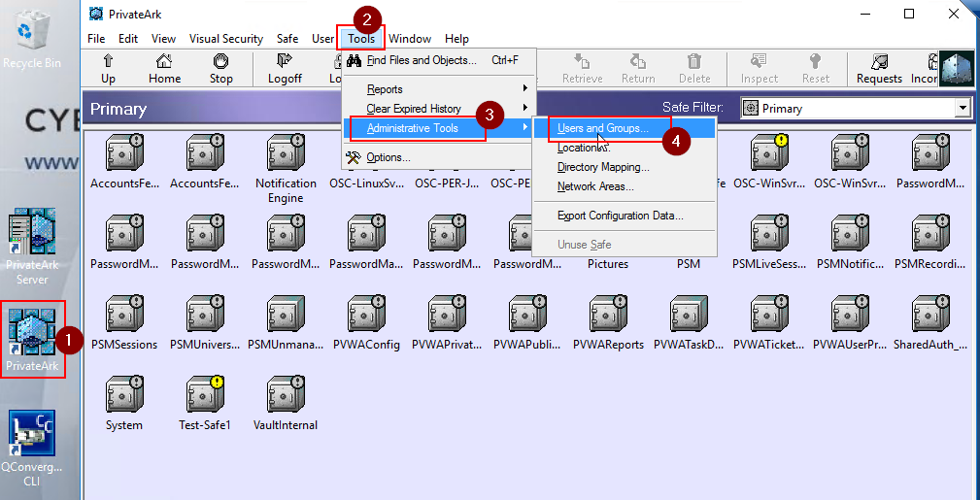Viewport: 980px width, 500px height.
Task: Select the PSMUnmana safe icon
Action: (x=287, y=315)
